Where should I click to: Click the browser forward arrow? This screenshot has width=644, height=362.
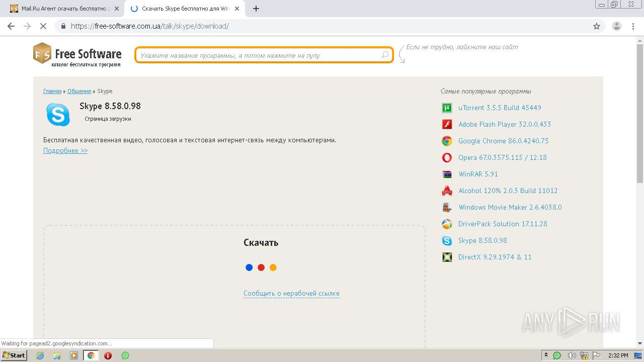pyautogui.click(x=27, y=26)
